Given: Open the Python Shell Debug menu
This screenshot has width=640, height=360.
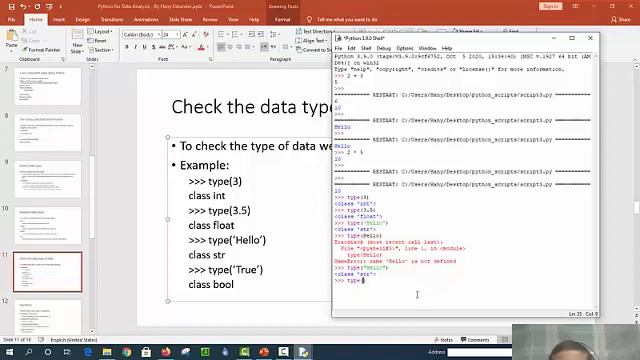Looking at the screenshot, I should point(383,48).
